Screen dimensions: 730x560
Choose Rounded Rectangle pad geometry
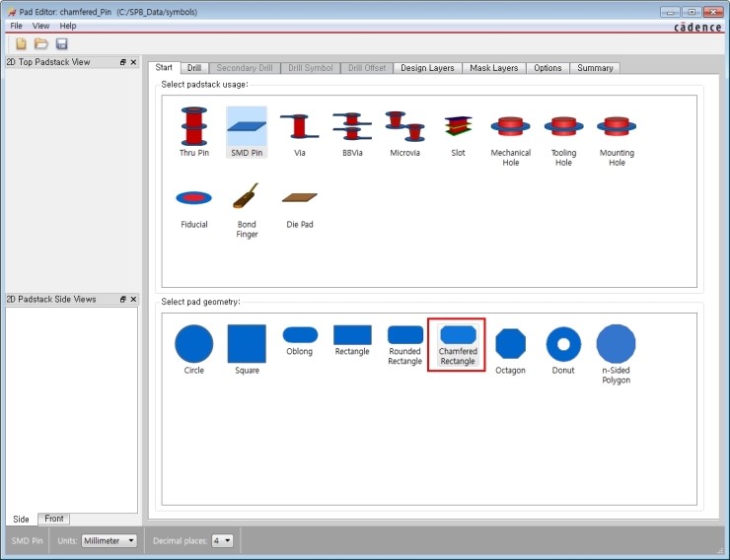tap(405, 345)
